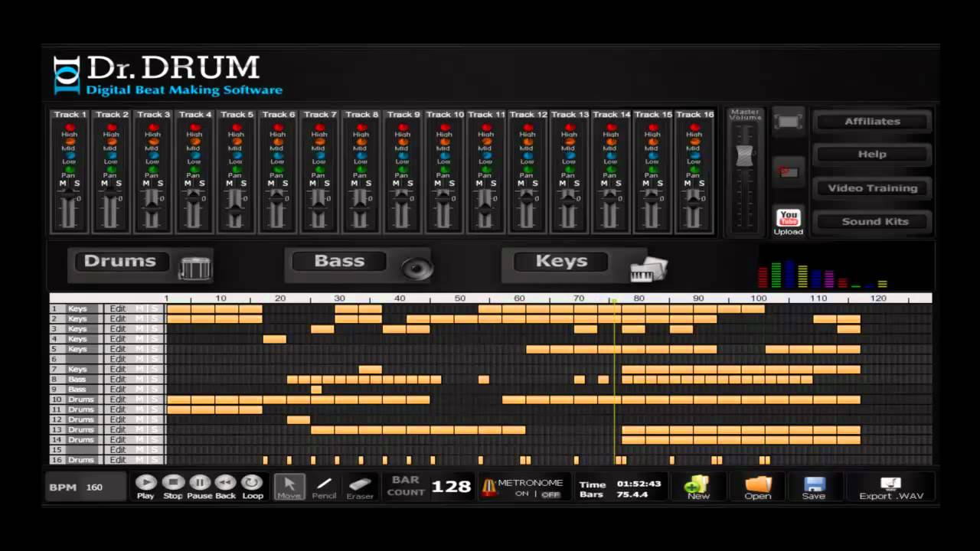Screen dimensions: 980x551
Task: Click the screen icon right of Master Volume
Action: pyautogui.click(x=788, y=121)
